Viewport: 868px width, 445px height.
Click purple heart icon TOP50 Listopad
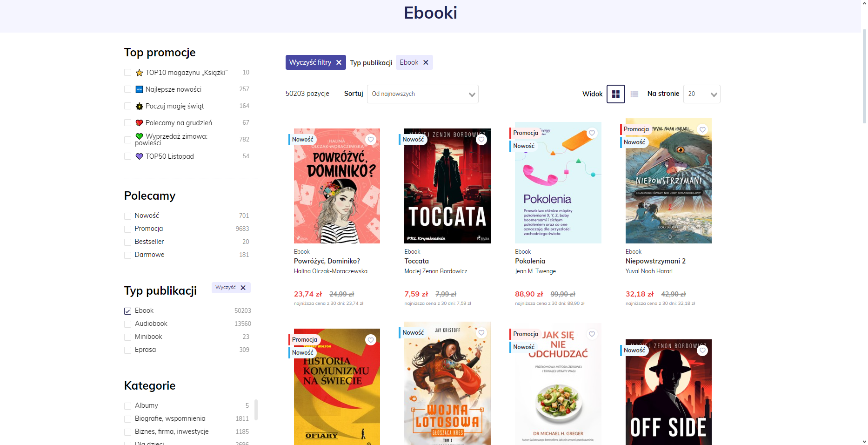tap(139, 156)
